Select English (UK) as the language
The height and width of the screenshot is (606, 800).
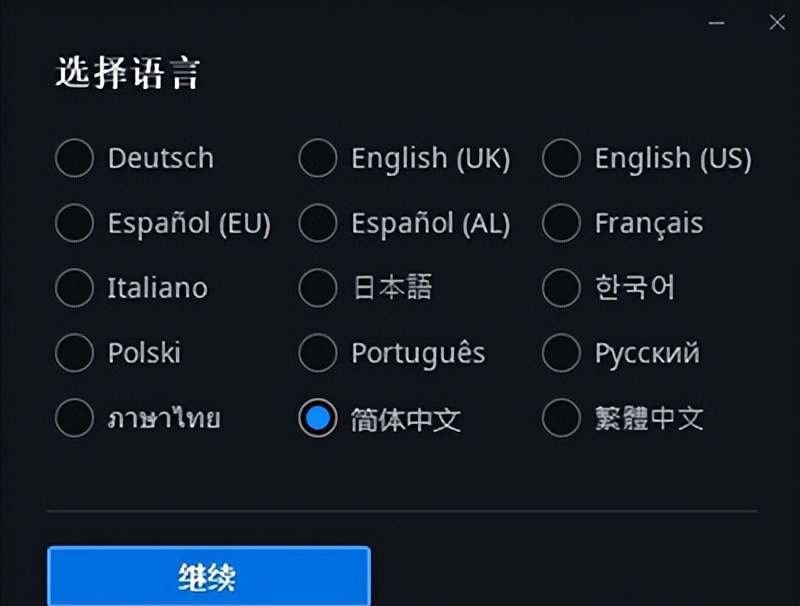tap(318, 158)
